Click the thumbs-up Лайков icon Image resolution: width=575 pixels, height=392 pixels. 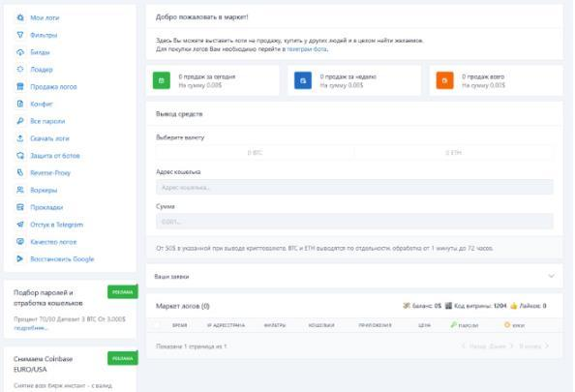point(514,306)
